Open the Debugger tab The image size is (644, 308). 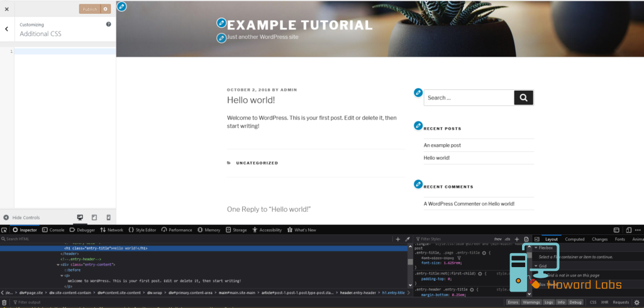pyautogui.click(x=82, y=230)
